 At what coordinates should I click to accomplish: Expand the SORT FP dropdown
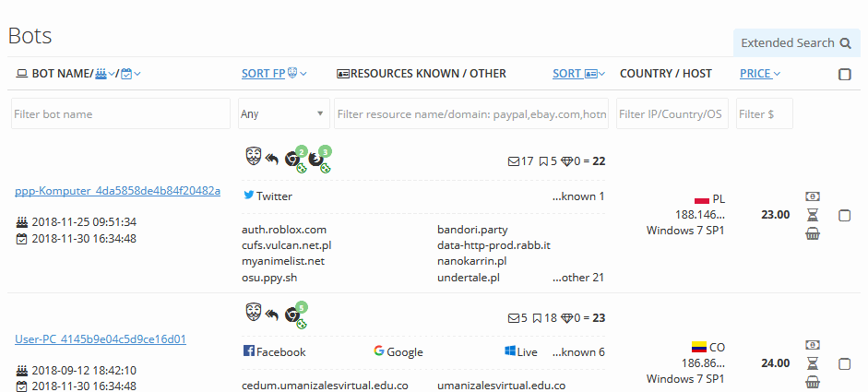(x=274, y=74)
